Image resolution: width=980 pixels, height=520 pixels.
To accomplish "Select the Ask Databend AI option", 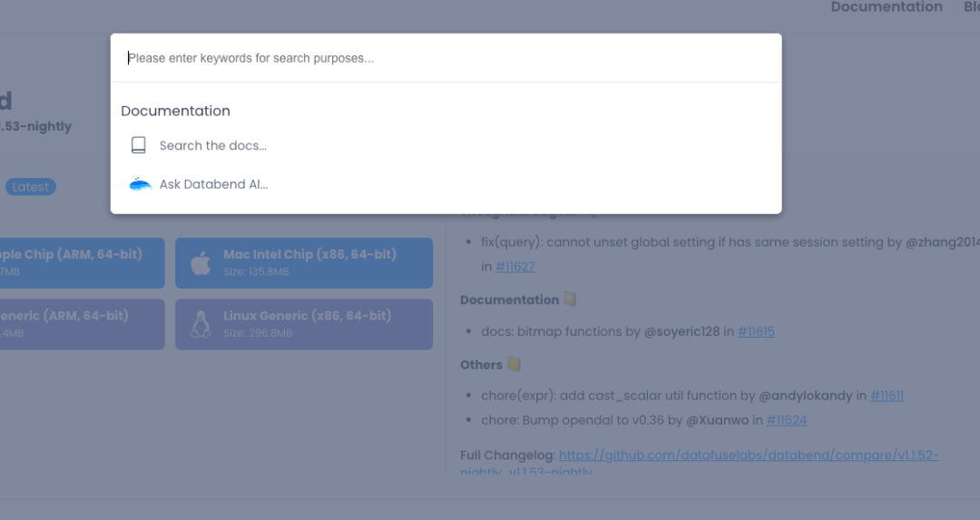I will (446, 184).
